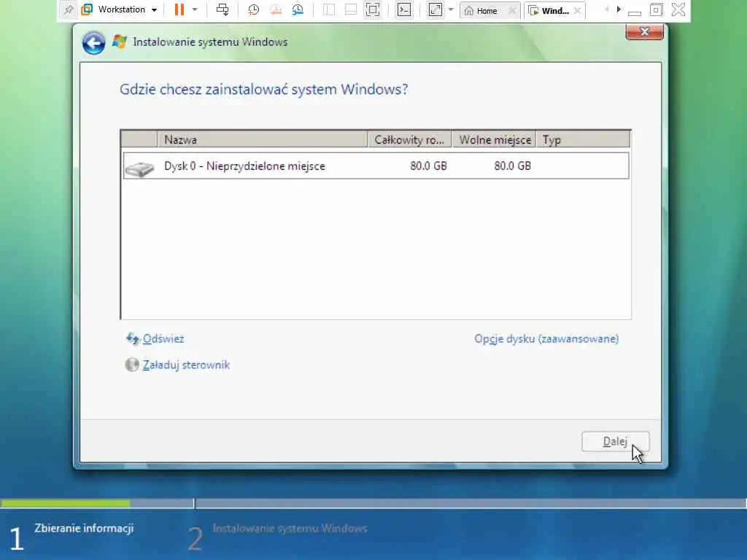Enter full screen mode

[x=373, y=9]
